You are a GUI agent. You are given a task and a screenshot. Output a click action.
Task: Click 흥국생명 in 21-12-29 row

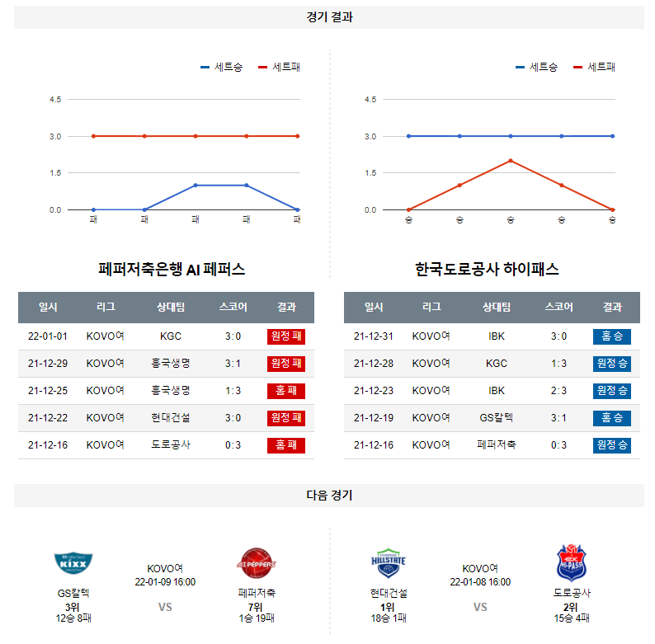coord(171,364)
